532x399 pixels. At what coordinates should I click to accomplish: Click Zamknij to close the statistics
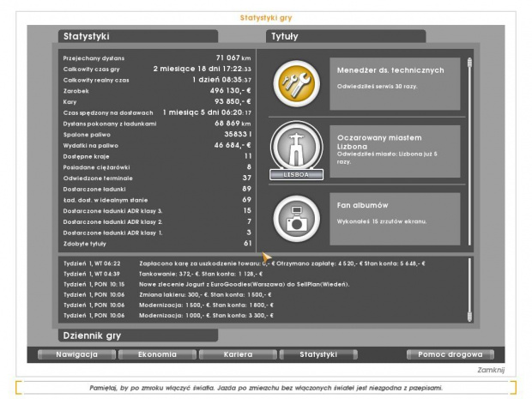pyautogui.click(x=491, y=370)
